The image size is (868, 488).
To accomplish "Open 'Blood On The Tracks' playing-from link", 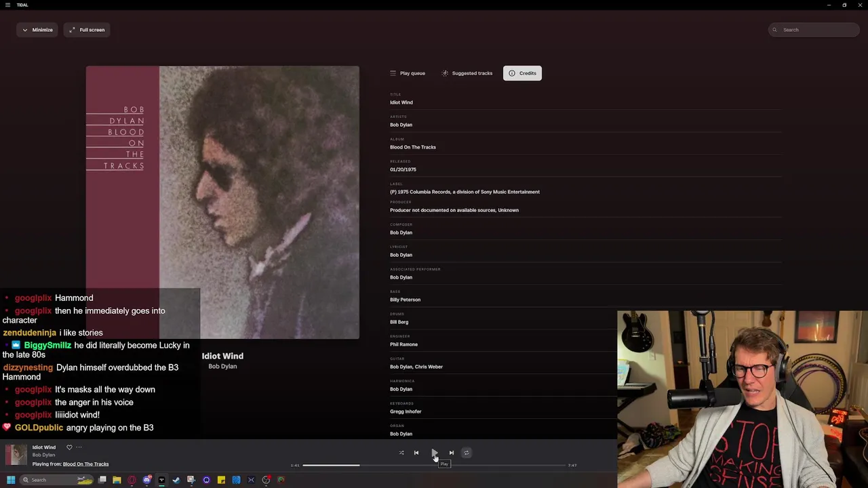I will point(85,464).
